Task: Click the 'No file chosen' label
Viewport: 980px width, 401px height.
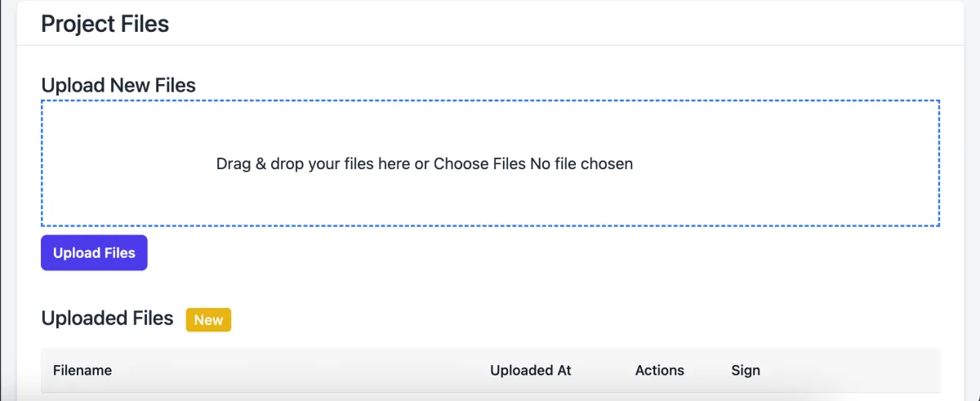Action: [581, 163]
